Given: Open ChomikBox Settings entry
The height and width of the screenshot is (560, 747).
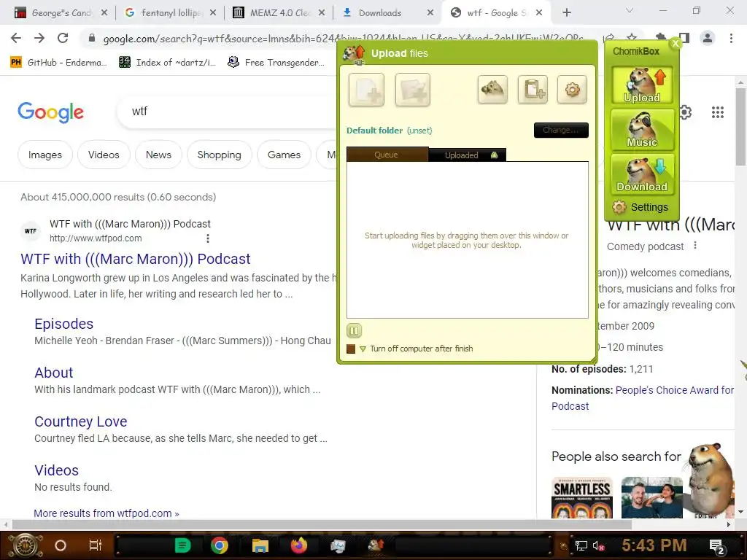Looking at the screenshot, I should pyautogui.click(x=641, y=207).
